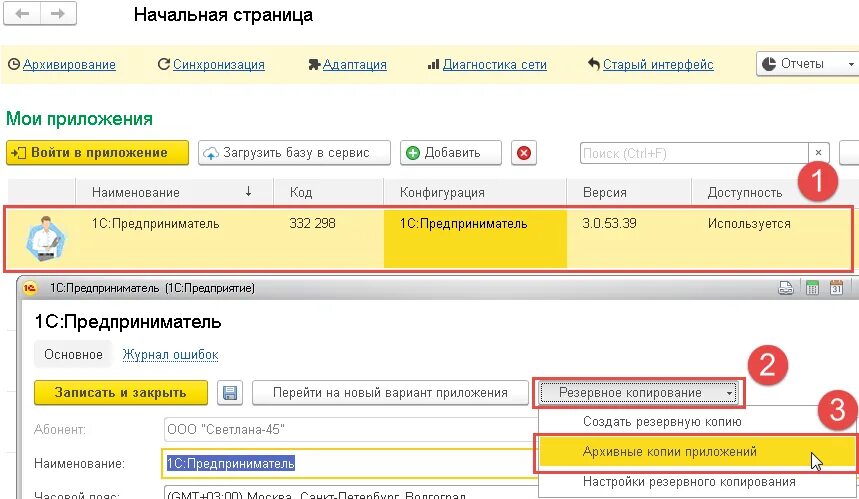This screenshot has width=859, height=499.
Task: Click the print preview icon in the dialog title bar
Action: tap(786, 288)
